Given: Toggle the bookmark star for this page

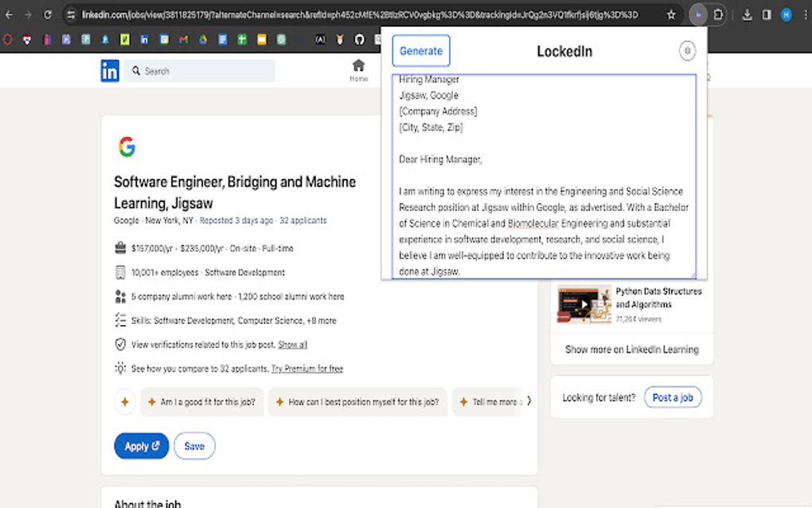Looking at the screenshot, I should tap(671, 14).
